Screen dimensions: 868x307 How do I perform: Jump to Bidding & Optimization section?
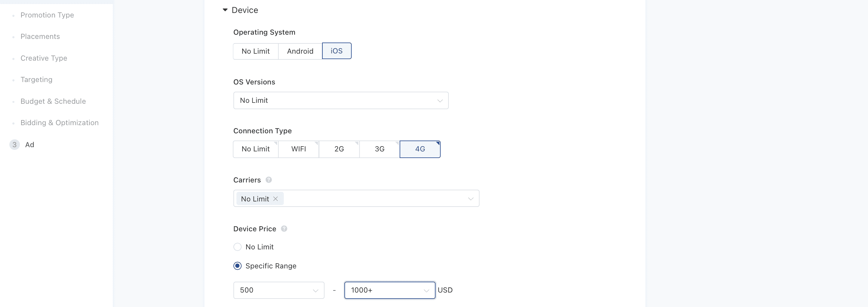pos(60,123)
